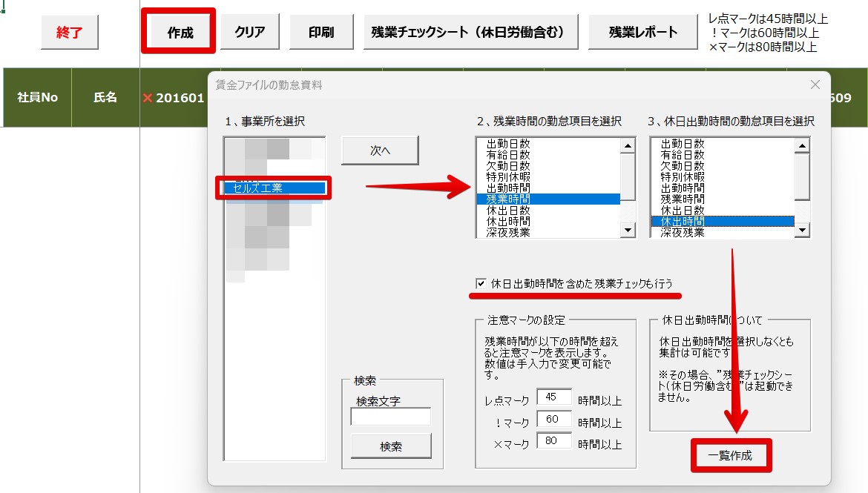Image resolution: width=868 pixels, height=493 pixels.
Task: Click the 検索 button
Action: coord(391,446)
